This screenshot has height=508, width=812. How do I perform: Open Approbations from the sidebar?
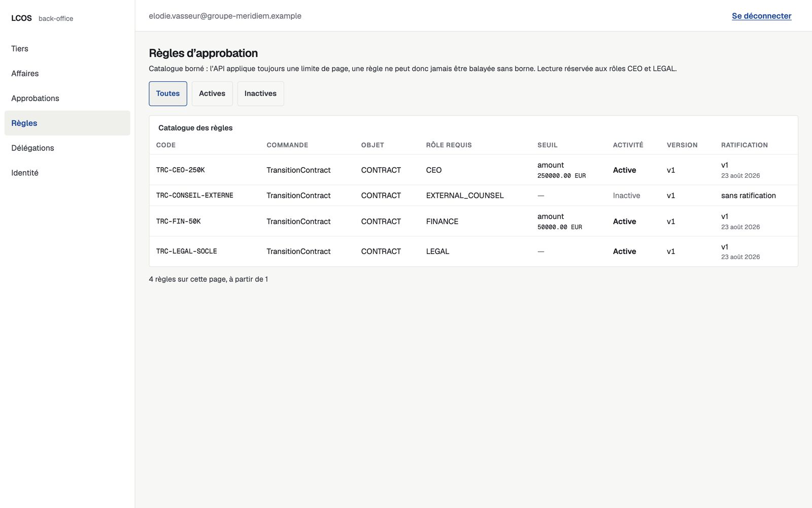click(67, 99)
